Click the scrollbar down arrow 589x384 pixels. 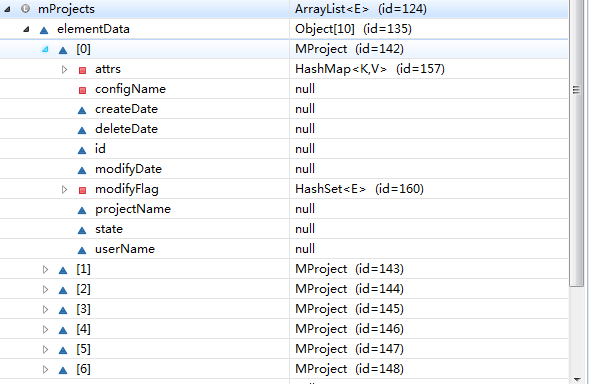click(x=576, y=379)
